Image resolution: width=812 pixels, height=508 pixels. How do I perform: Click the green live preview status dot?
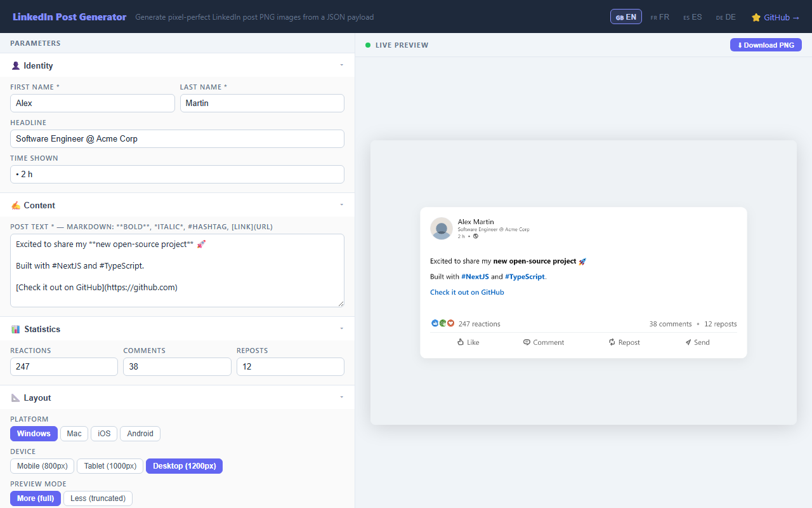pos(368,45)
